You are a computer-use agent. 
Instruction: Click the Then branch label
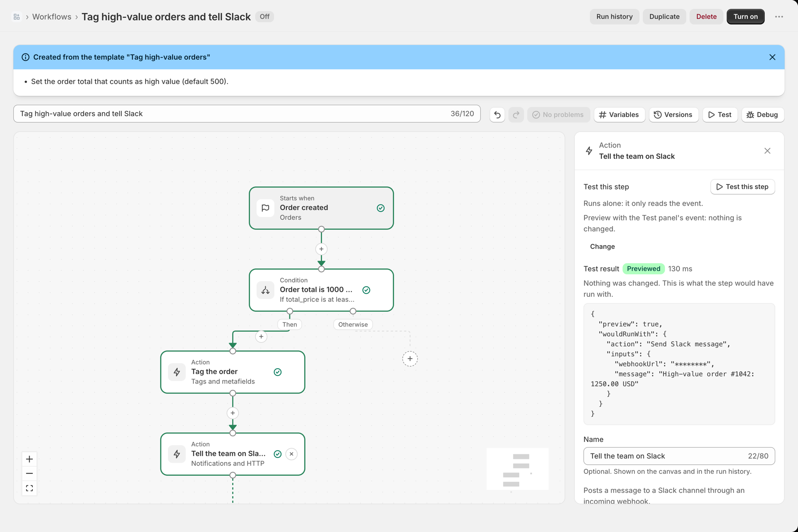pyautogui.click(x=290, y=325)
